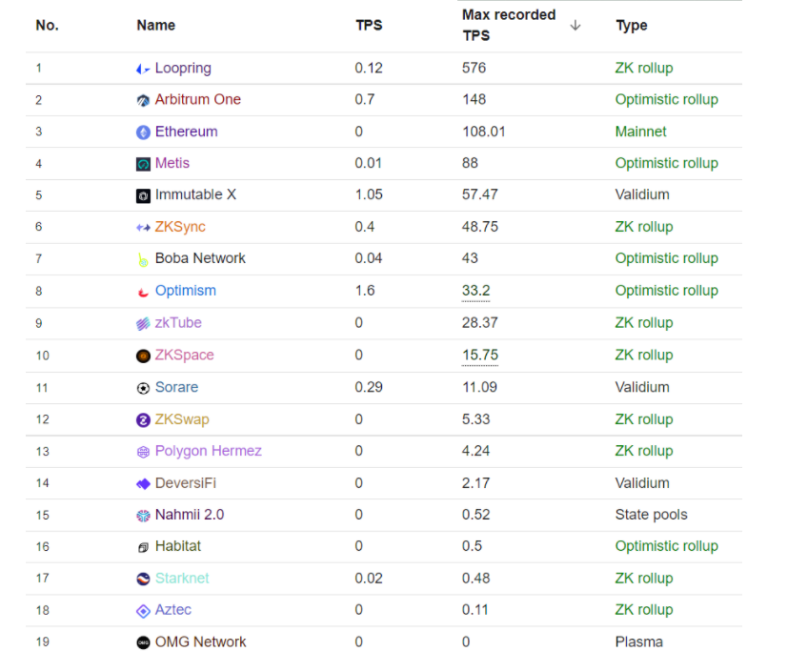Image resolution: width=808 pixels, height=672 pixels.
Task: Open the Starknet project link
Action: coord(182,579)
